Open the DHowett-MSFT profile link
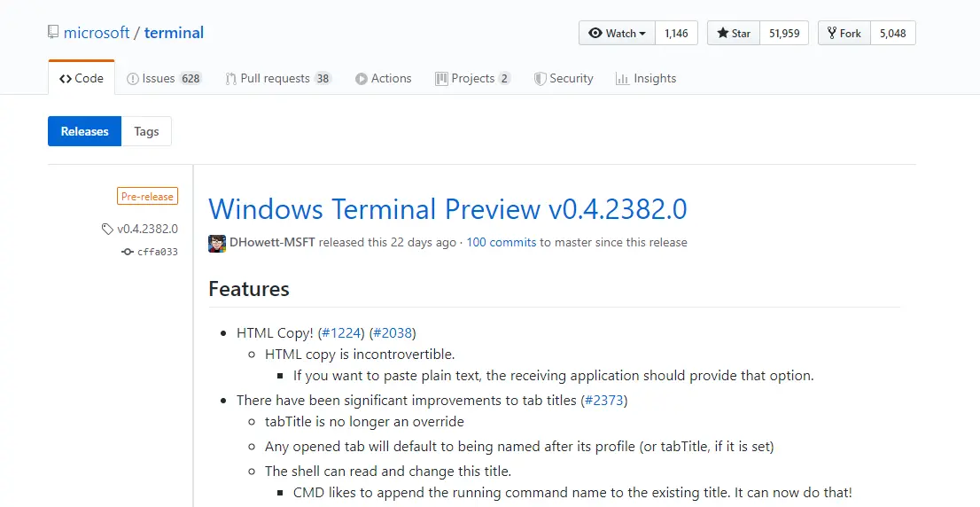980x507 pixels. [x=273, y=243]
